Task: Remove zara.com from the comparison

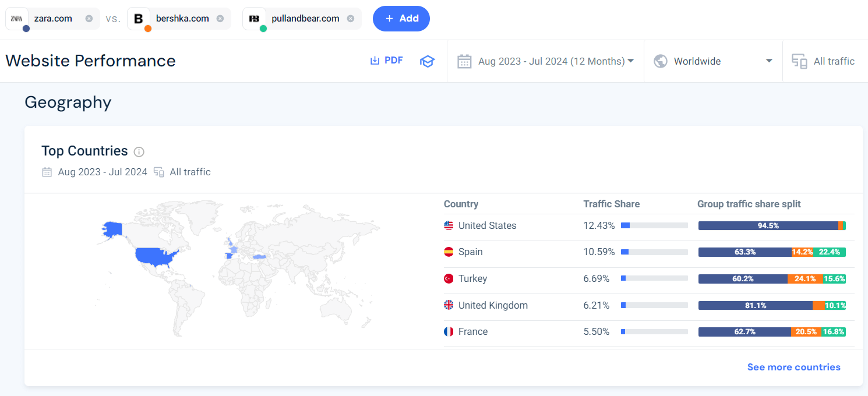Action: click(89, 19)
